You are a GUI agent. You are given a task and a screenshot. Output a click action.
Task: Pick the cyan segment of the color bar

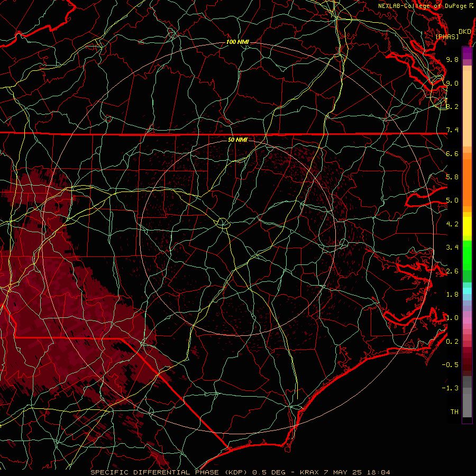pyautogui.click(x=467, y=291)
